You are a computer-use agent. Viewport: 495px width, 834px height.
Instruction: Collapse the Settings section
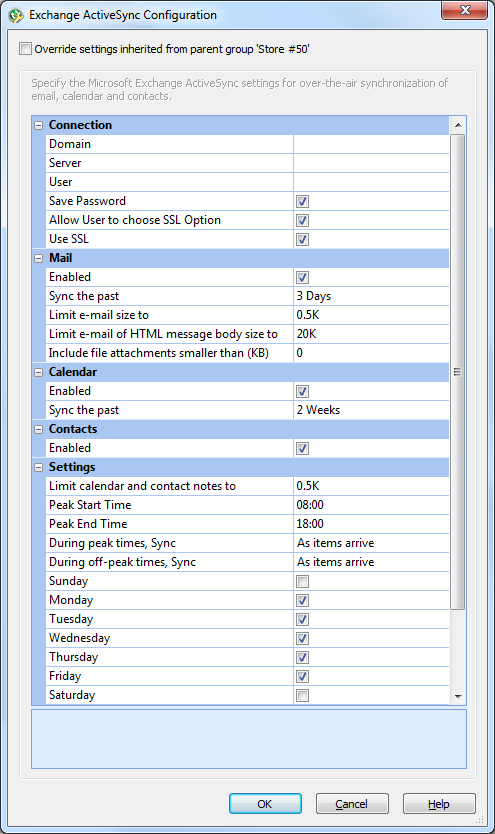point(38,468)
